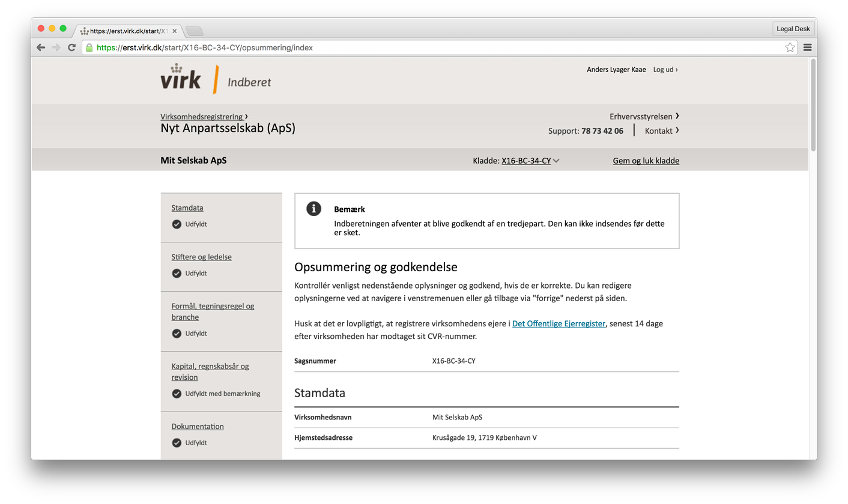Click Log ud link
Image resolution: width=848 pixels, height=504 pixels.
tap(665, 70)
